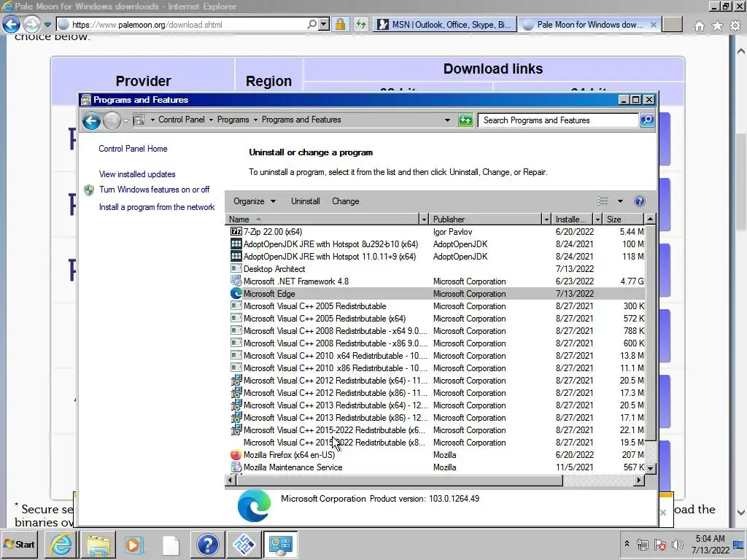This screenshot has height=560, width=747.
Task: Click the Desktop Architect program icon
Action: [236, 269]
